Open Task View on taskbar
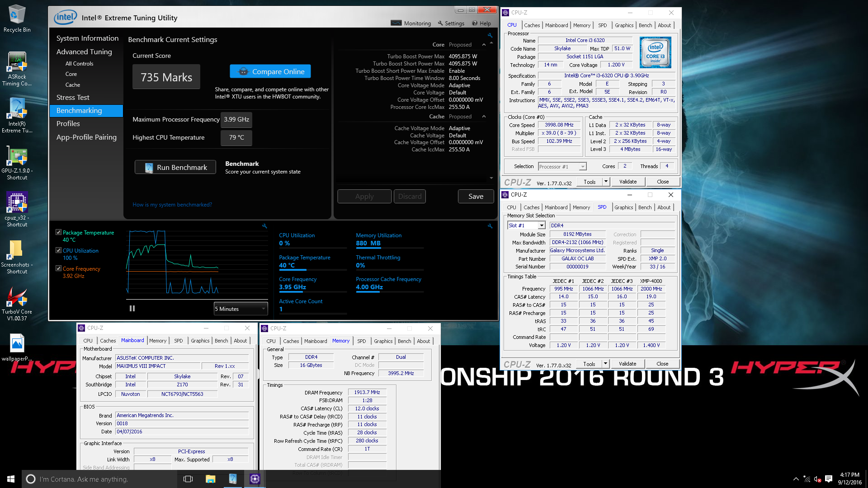 (188, 479)
